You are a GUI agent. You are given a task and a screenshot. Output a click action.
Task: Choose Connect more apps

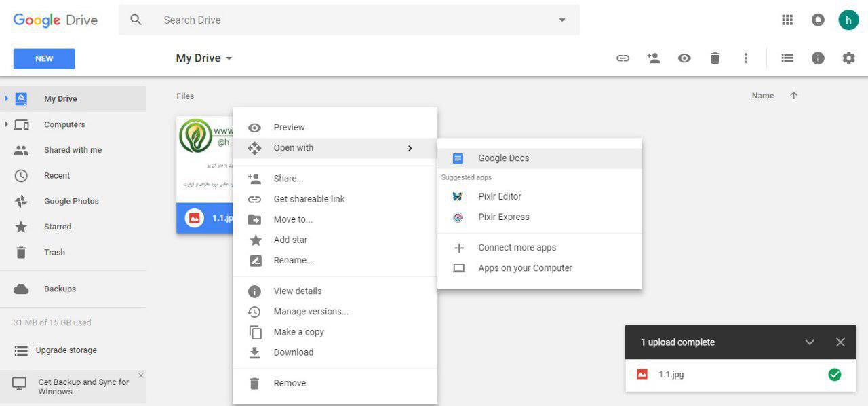tap(540, 248)
